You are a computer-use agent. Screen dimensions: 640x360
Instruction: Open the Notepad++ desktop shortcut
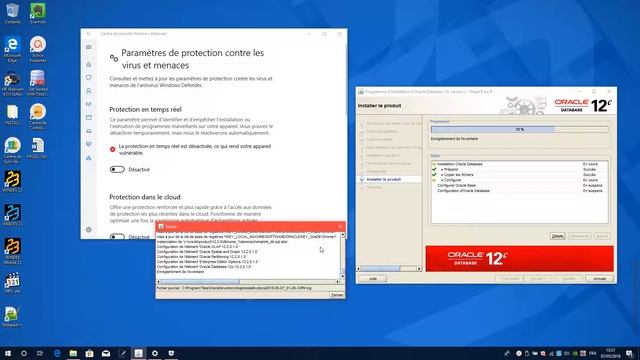12,317
